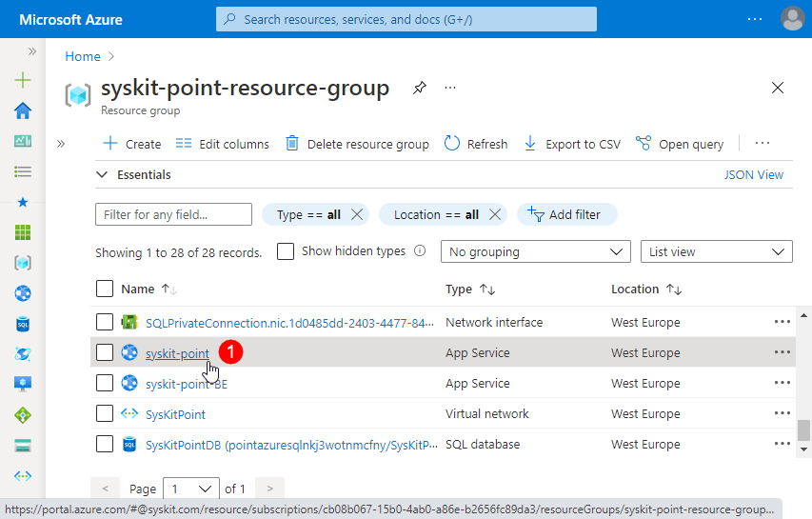
Task: Click the info icon beside Show hidden types
Action: pyautogui.click(x=420, y=250)
